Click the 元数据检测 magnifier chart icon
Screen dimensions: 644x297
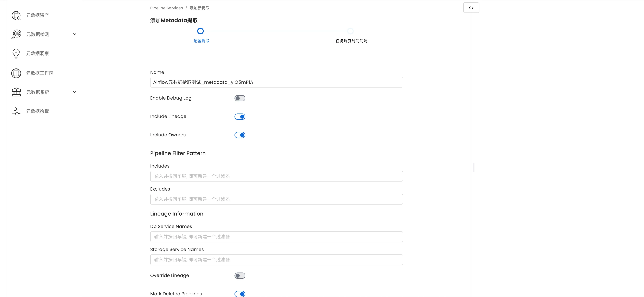tap(16, 34)
